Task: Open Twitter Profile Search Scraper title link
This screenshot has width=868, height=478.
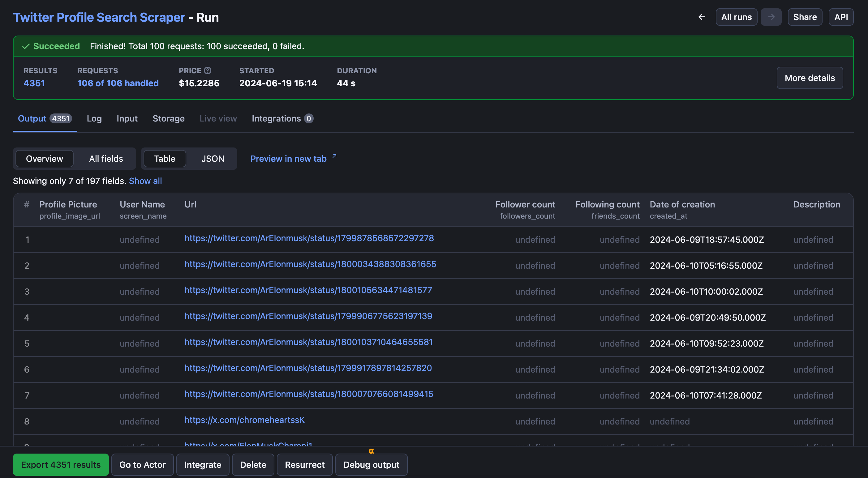Action: [99, 17]
